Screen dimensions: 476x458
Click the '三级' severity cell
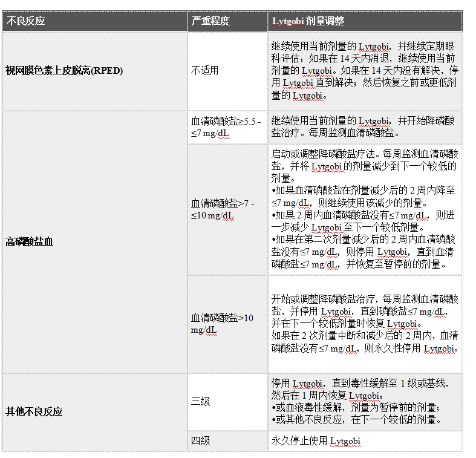[227, 402]
